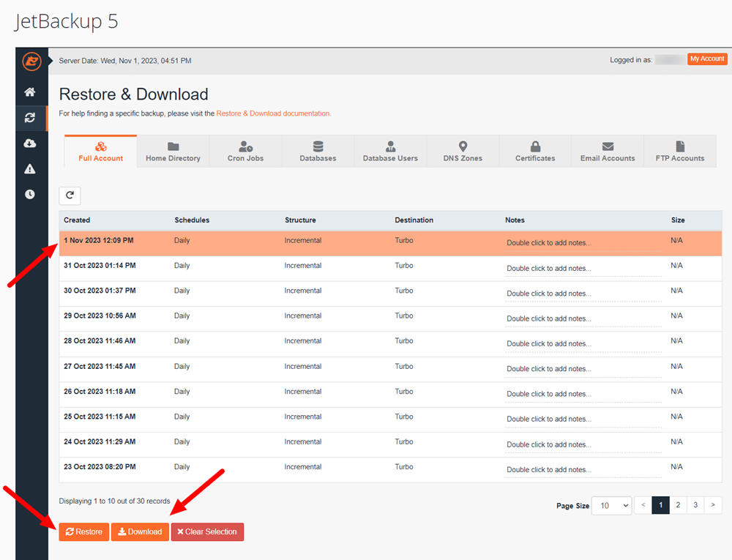Viewport: 732px width, 560px height.
Task: Click the notes field of the 30 Oct backup
Action: pos(583,294)
